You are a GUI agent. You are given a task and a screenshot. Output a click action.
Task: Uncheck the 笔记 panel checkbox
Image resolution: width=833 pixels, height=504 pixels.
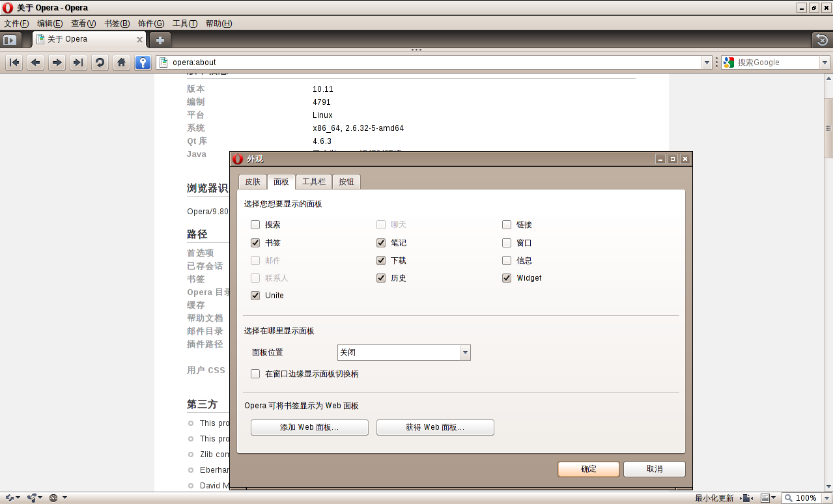[x=381, y=243]
